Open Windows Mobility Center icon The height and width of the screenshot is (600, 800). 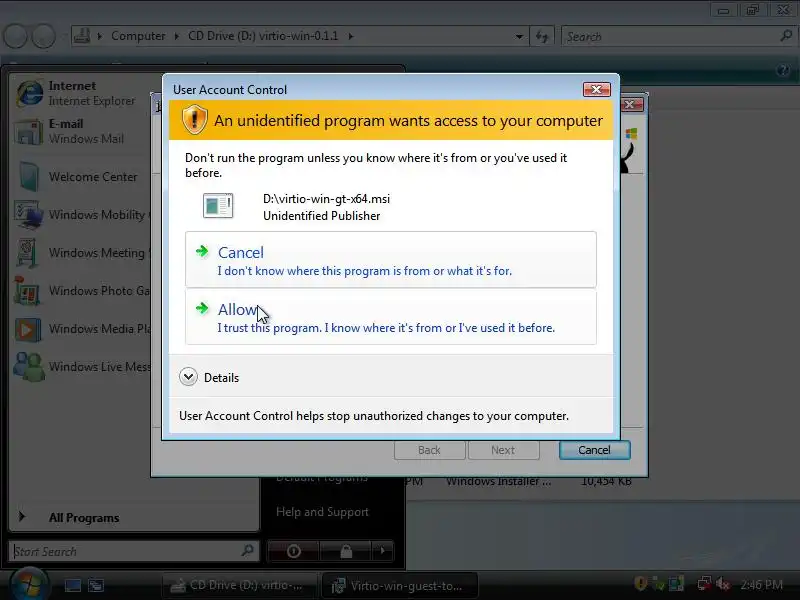pos(28,215)
